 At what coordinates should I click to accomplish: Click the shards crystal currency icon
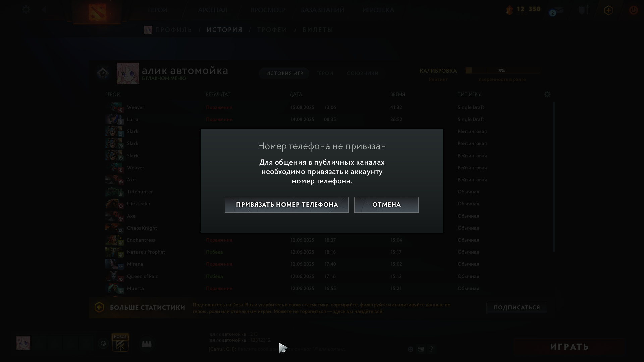point(509,10)
